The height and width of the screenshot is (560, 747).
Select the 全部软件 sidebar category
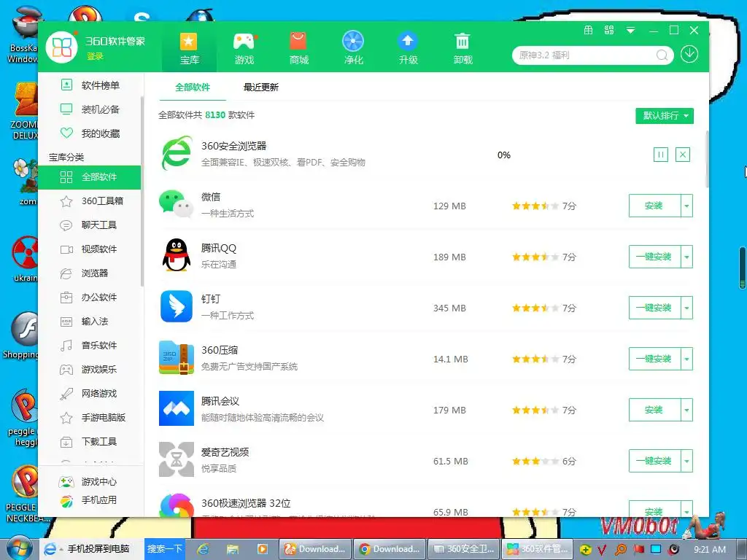pyautogui.click(x=90, y=177)
